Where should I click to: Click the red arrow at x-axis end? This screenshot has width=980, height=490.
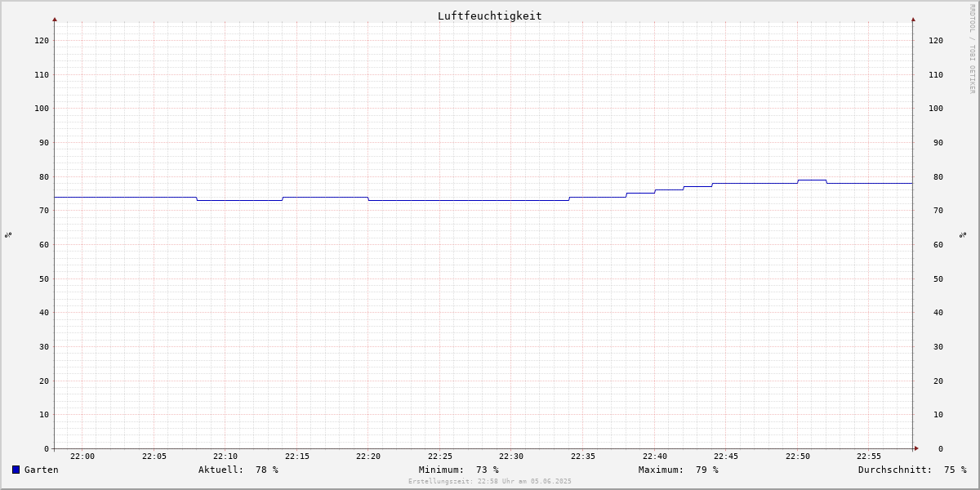tap(916, 448)
